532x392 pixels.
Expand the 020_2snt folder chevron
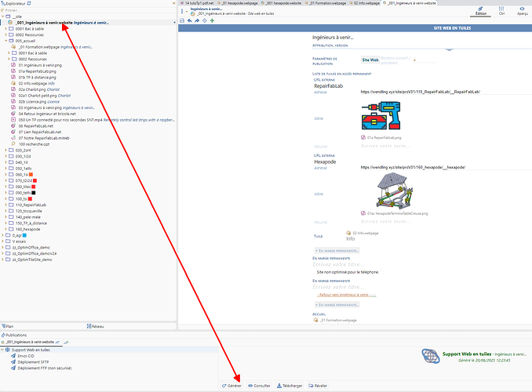coord(5,150)
